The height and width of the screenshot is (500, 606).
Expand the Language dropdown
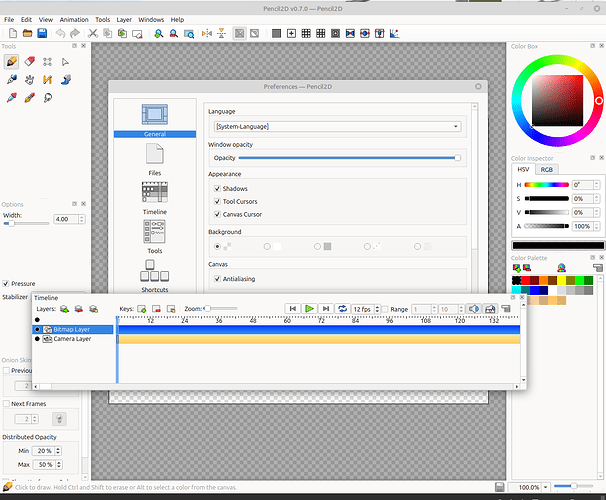[455, 127]
